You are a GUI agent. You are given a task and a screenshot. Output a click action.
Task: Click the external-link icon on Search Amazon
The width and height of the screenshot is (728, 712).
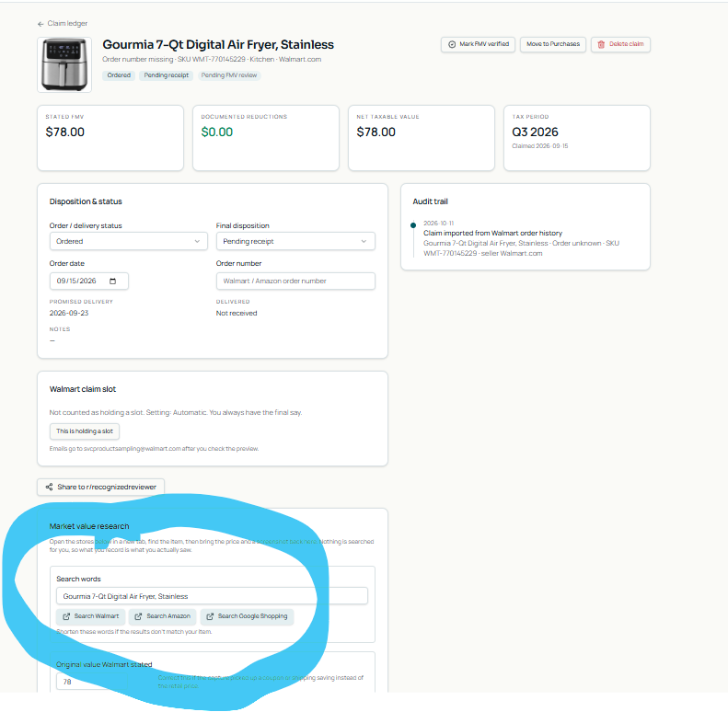(x=138, y=616)
